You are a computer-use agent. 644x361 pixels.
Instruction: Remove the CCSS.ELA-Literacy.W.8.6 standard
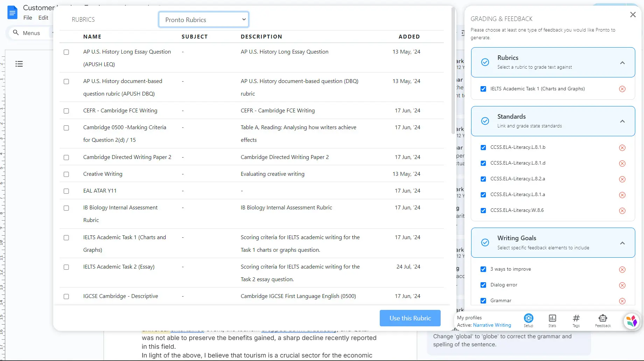(x=622, y=211)
